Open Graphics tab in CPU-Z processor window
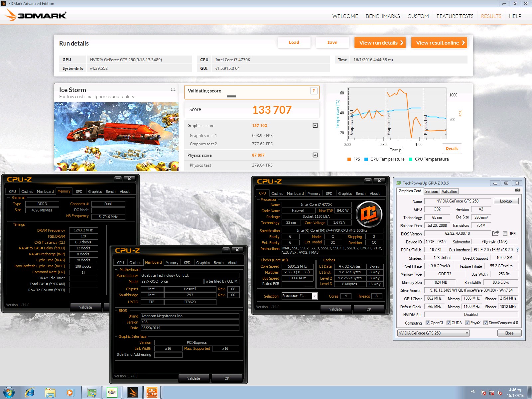The height and width of the screenshot is (399, 532). point(345,193)
